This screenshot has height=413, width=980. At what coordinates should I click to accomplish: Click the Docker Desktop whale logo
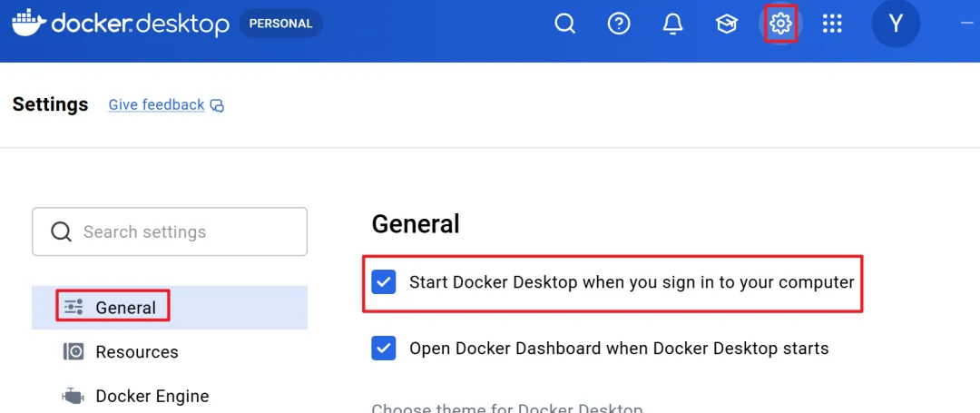28,23
